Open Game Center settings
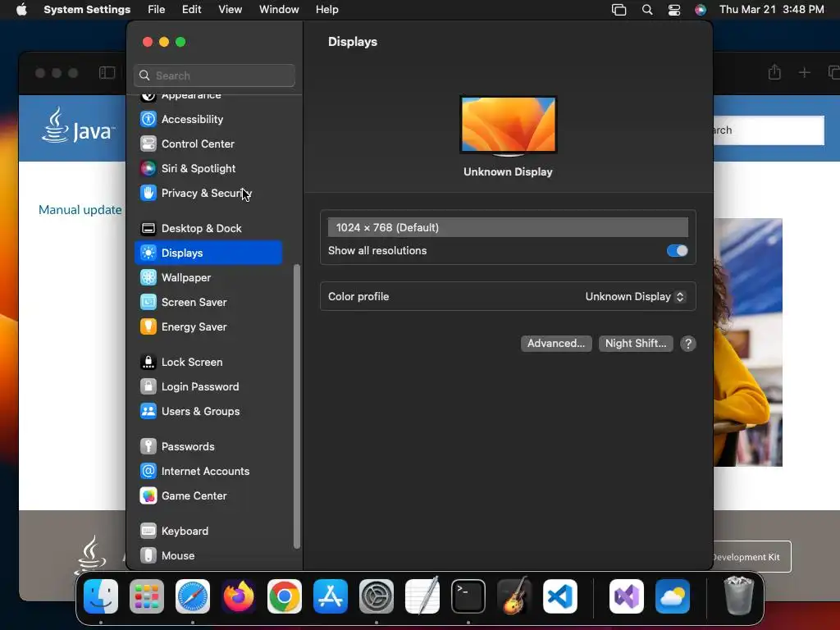The width and height of the screenshot is (840, 630). click(x=208, y=496)
